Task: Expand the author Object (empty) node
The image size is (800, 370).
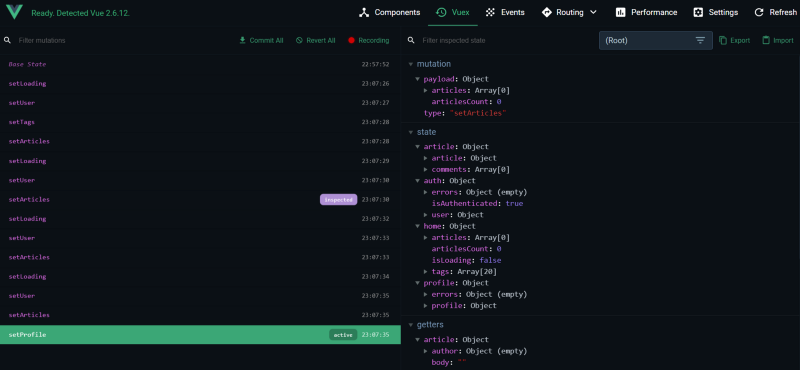Action: (426, 351)
